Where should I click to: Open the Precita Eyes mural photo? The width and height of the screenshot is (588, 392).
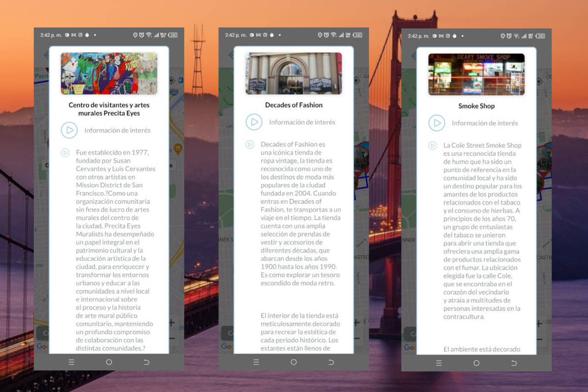[109, 74]
